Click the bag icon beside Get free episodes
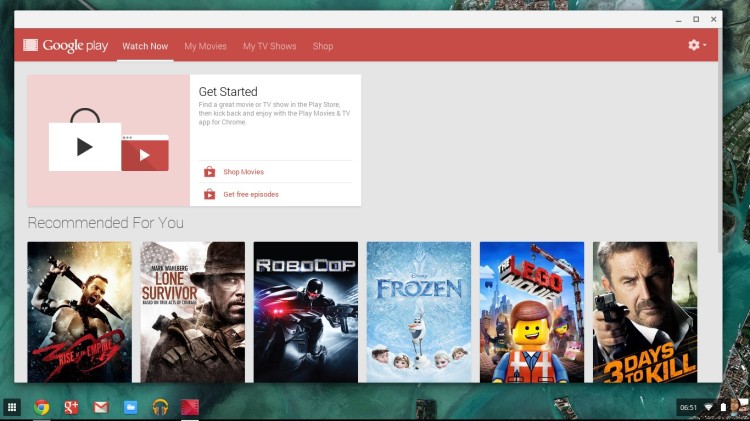Image resolution: width=750 pixels, height=421 pixels. [x=210, y=194]
